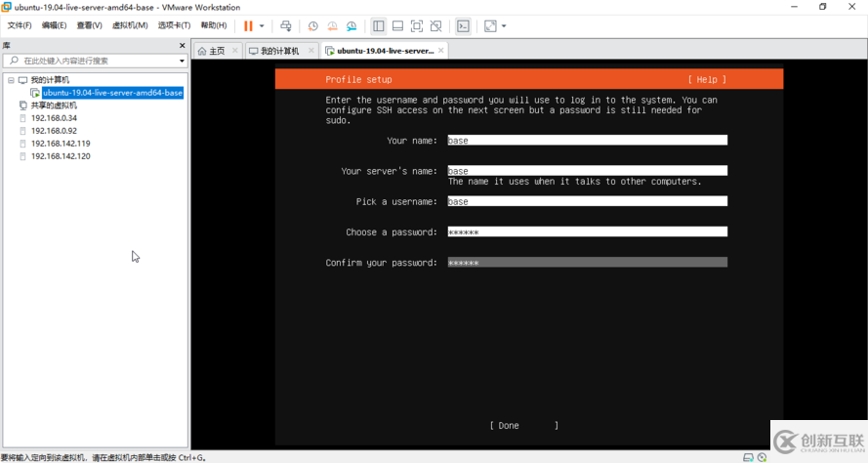Viewport: 868px width, 463px height.
Task: Select 我的计算机 in the library tree
Action: point(50,80)
